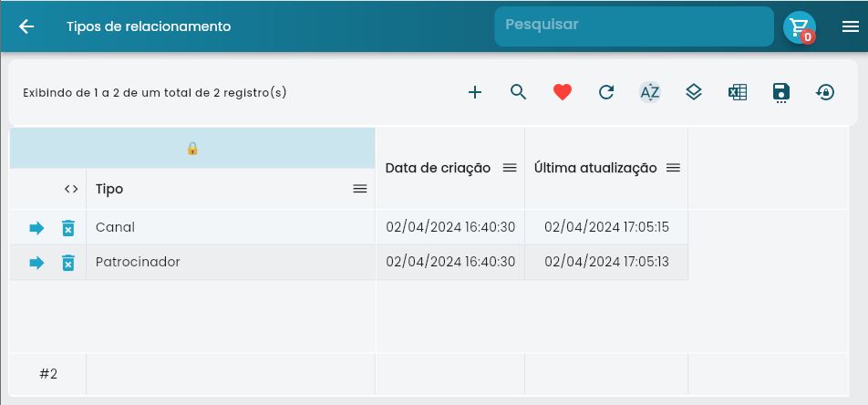Click the back arrow in the header
The image size is (868, 405).
pos(26,26)
